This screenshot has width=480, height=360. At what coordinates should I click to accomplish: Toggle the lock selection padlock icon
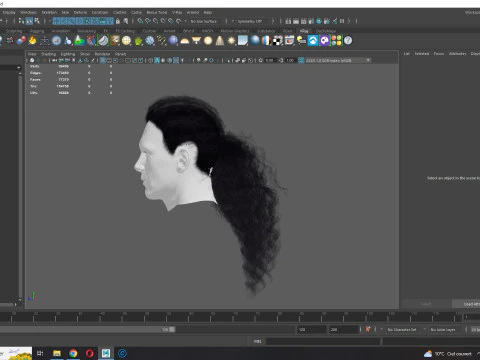pos(118,21)
